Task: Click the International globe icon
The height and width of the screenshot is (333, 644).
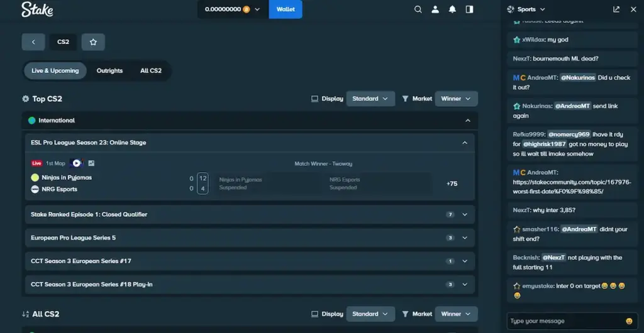Action: pyautogui.click(x=31, y=121)
